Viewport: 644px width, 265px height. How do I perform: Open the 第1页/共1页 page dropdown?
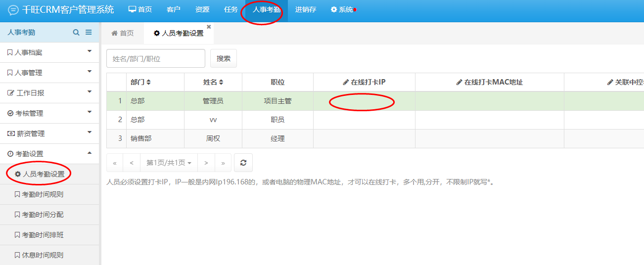pyautogui.click(x=169, y=163)
